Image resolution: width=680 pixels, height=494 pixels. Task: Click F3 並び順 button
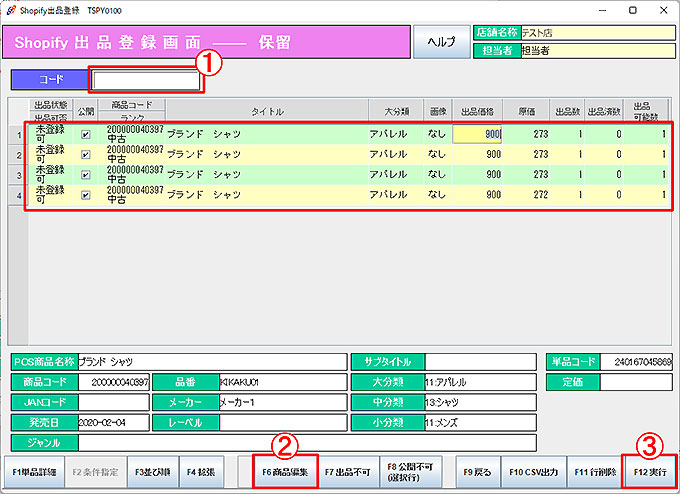pos(153,472)
